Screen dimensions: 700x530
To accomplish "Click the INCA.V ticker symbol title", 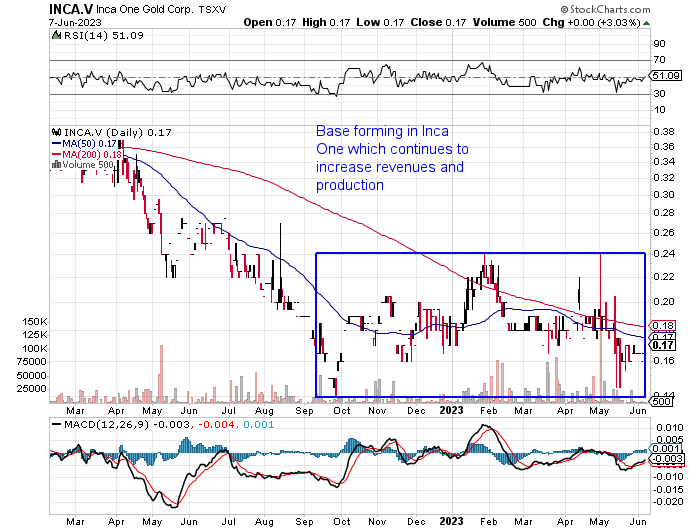I will (71, 9).
